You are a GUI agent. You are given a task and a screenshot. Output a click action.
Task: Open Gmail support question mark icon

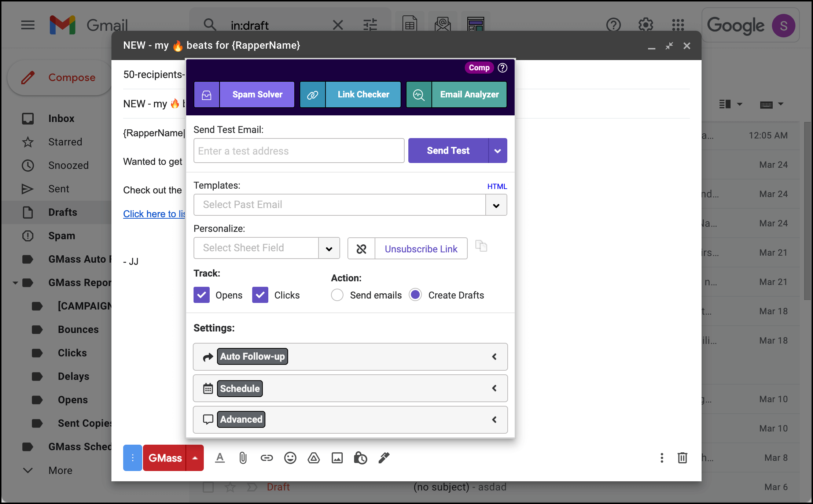coord(614,25)
